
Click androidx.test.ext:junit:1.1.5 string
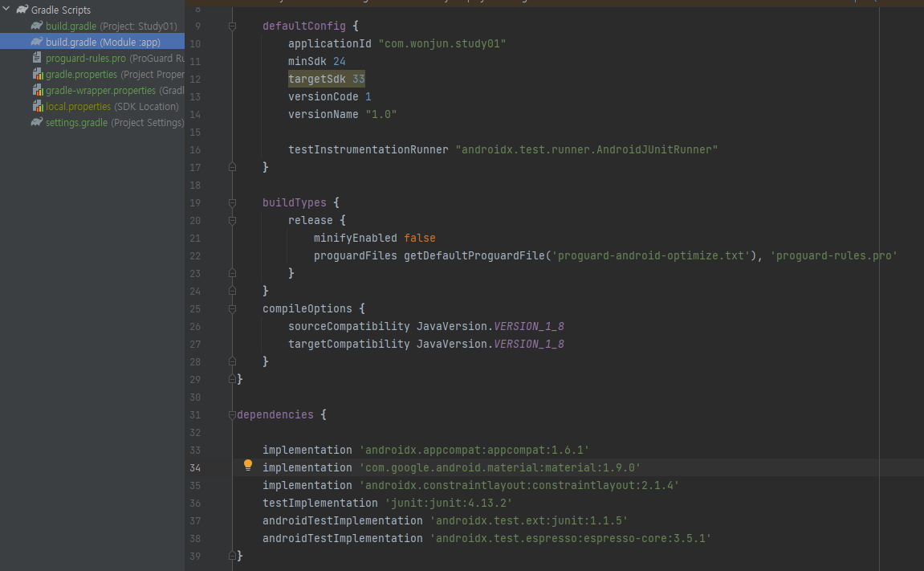528,521
